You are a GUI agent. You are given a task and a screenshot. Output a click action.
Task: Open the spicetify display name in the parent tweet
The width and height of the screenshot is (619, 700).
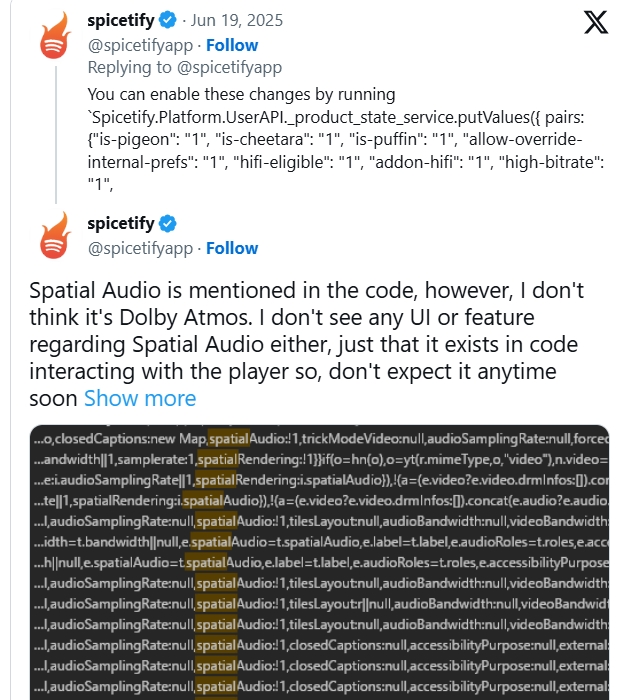(120, 21)
